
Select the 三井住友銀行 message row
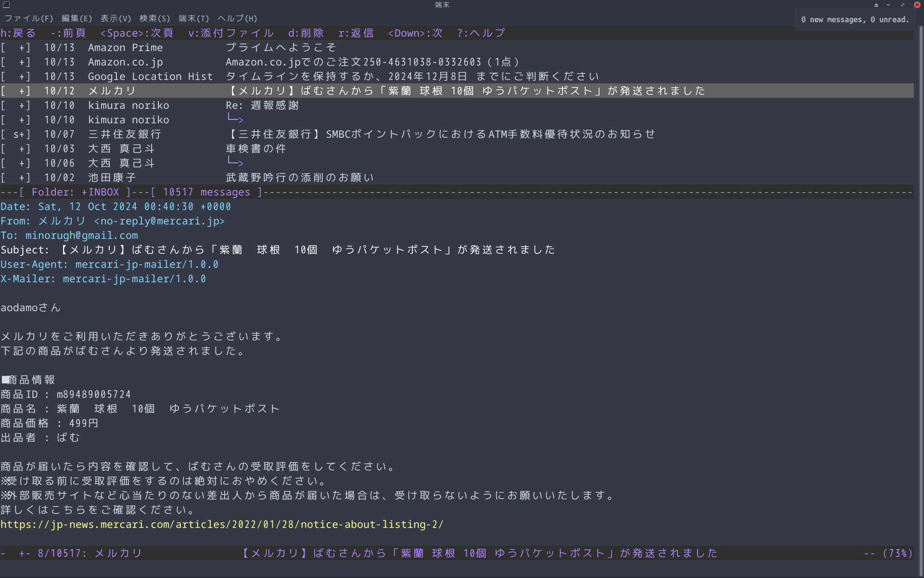point(457,134)
